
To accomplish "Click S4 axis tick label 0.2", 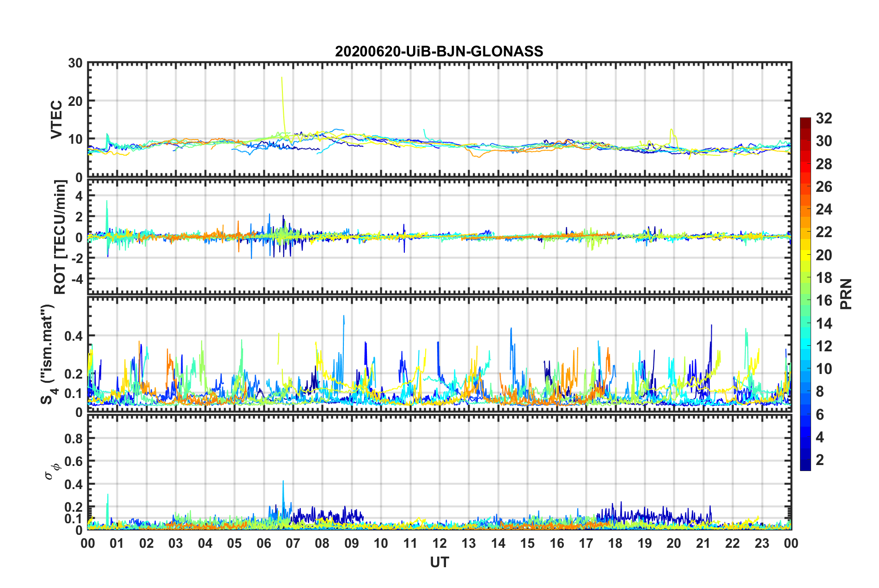I will (73, 374).
